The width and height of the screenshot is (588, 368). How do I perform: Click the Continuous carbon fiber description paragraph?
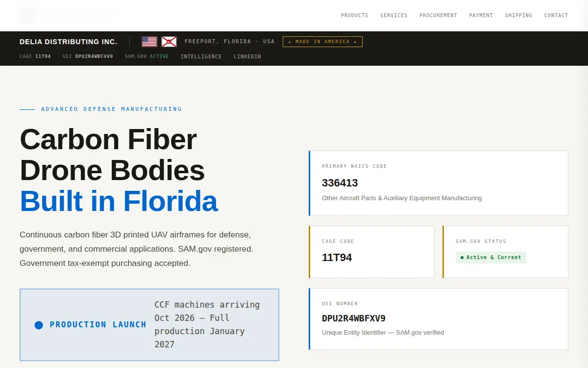coord(137,249)
